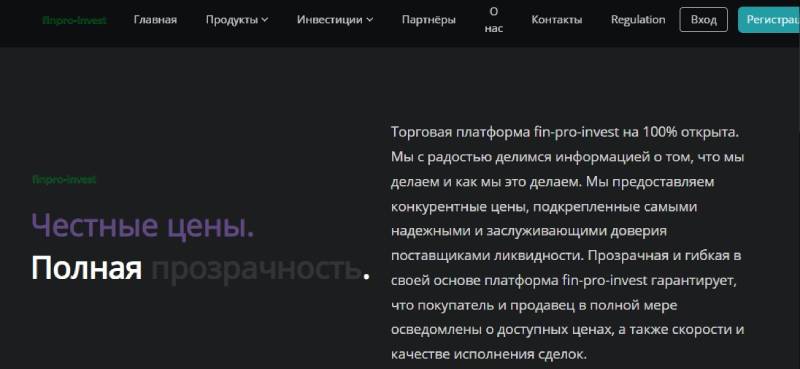800x369 pixels.
Task: Go to the Главная page
Action: pyautogui.click(x=155, y=20)
